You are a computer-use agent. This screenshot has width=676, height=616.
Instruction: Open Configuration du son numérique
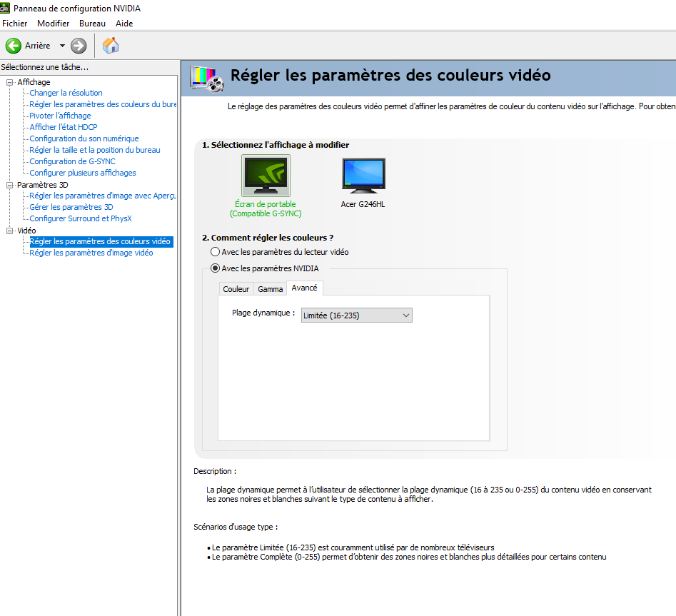point(84,138)
